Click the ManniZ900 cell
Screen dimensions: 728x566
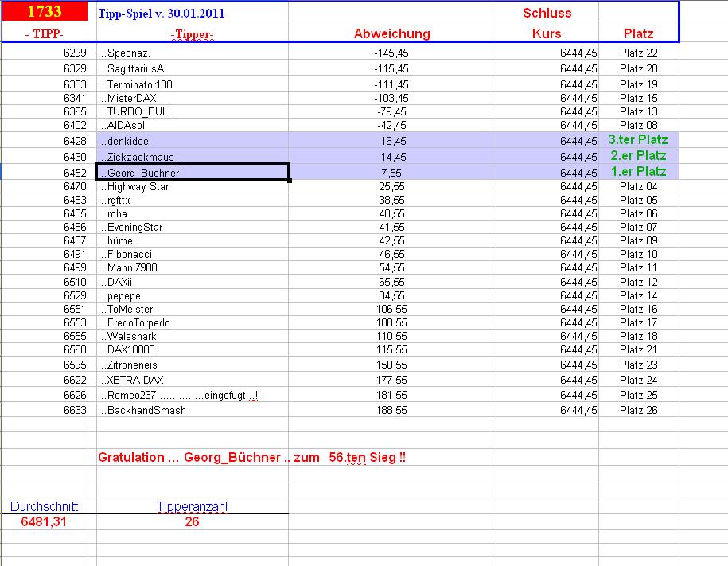(193, 267)
